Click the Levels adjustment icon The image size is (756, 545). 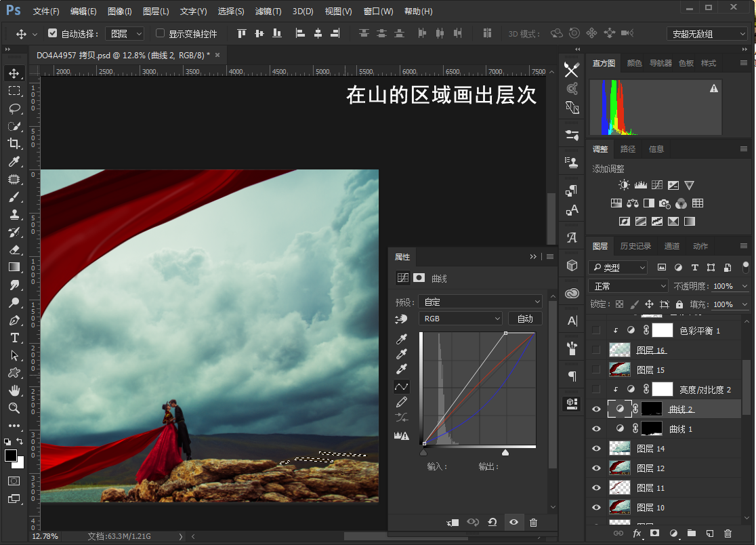(641, 185)
